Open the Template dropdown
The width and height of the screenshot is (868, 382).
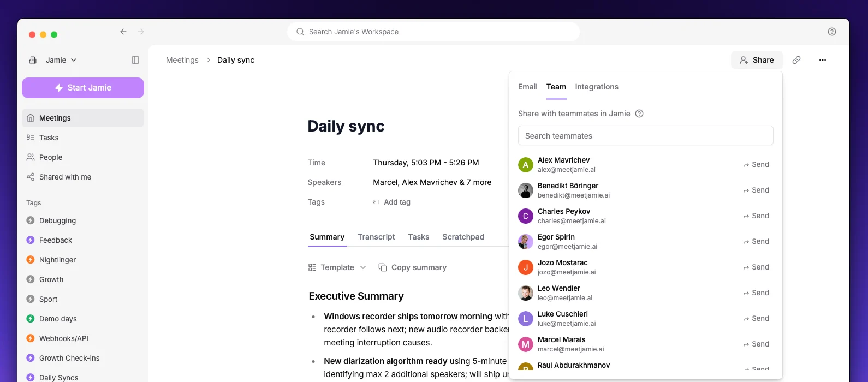point(337,267)
